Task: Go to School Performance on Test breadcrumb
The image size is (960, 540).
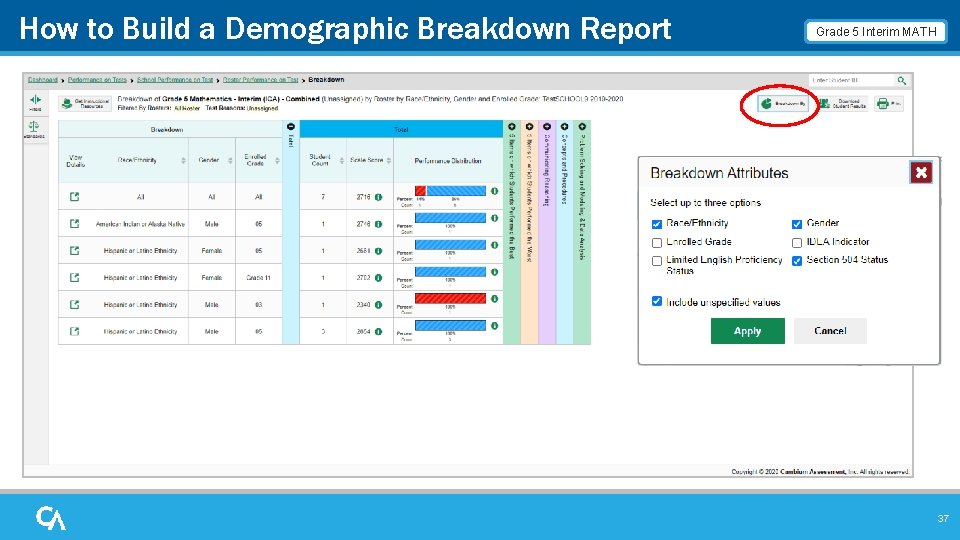Action: pos(175,80)
